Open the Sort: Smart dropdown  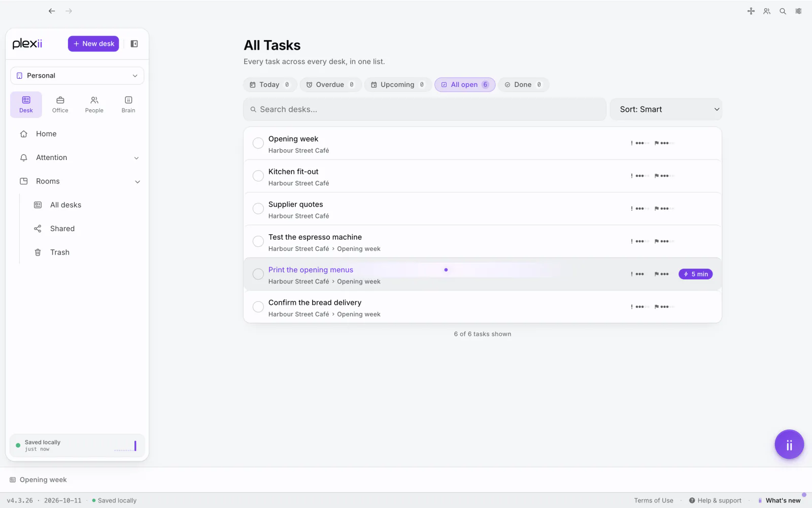(666, 109)
